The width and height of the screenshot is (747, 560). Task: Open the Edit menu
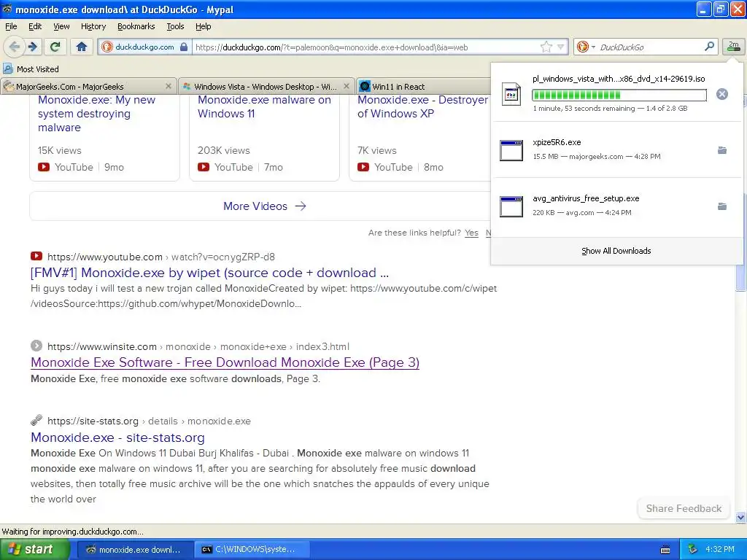[35, 26]
